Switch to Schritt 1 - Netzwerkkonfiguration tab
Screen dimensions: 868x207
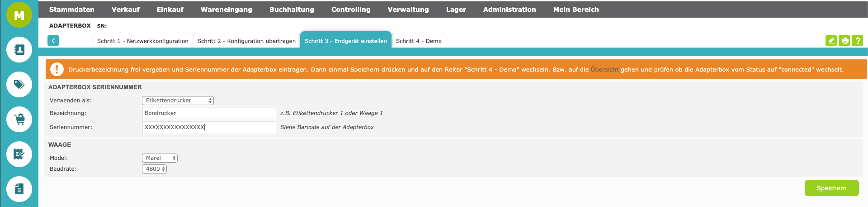pyautogui.click(x=142, y=41)
